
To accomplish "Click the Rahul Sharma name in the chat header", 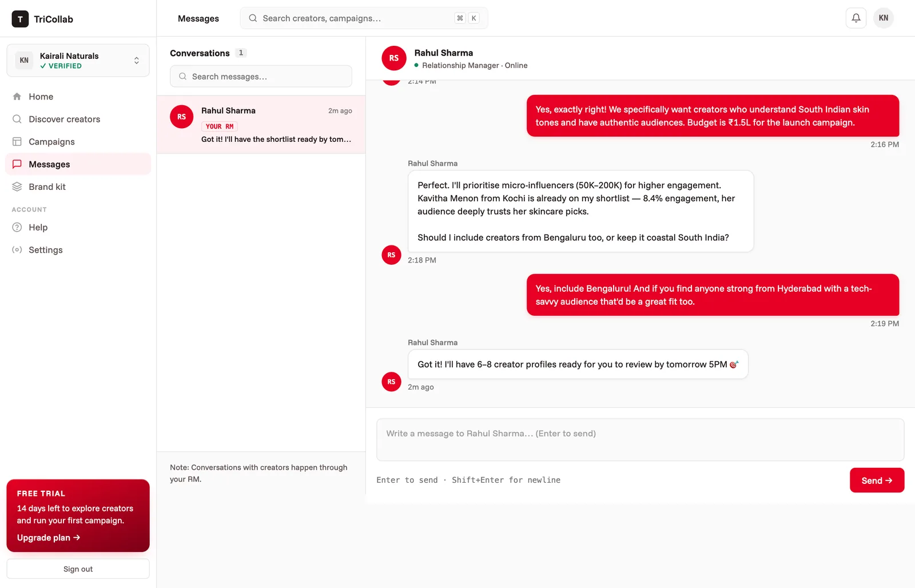I will pos(444,53).
